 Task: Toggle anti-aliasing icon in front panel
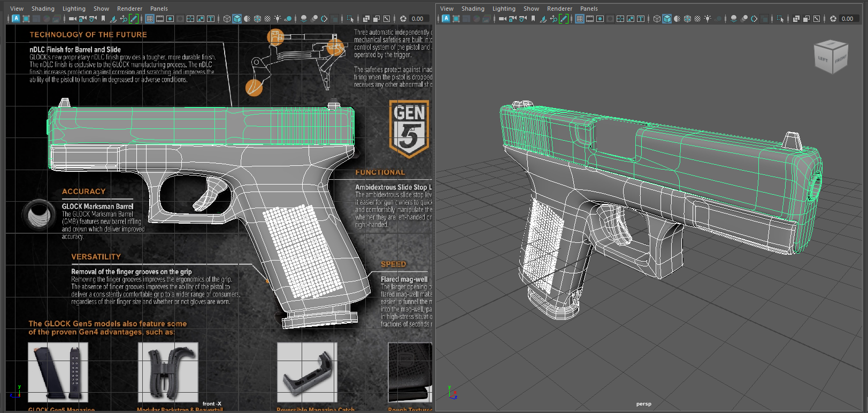(324, 19)
